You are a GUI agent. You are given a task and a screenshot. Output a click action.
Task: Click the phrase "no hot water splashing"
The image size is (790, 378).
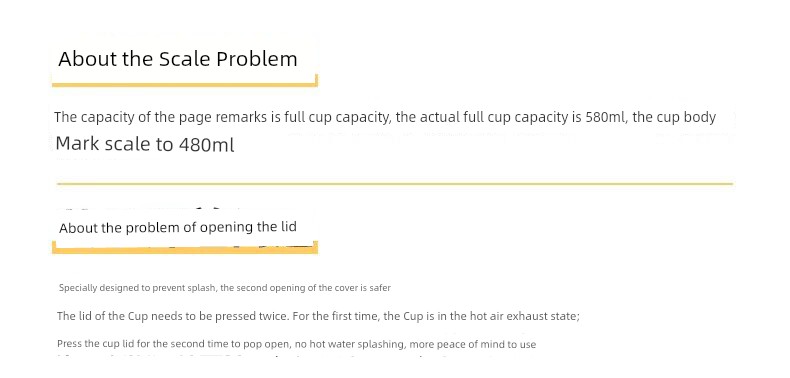(x=356, y=345)
